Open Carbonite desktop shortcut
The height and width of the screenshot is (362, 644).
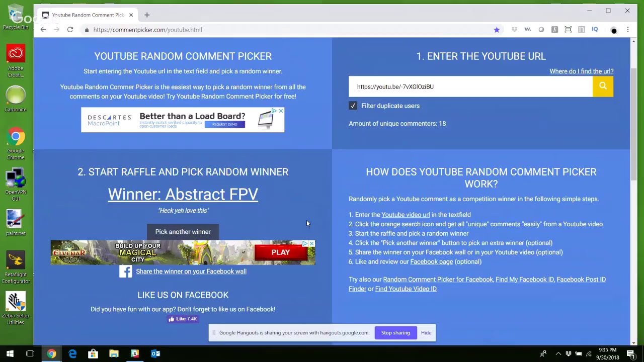click(x=16, y=99)
